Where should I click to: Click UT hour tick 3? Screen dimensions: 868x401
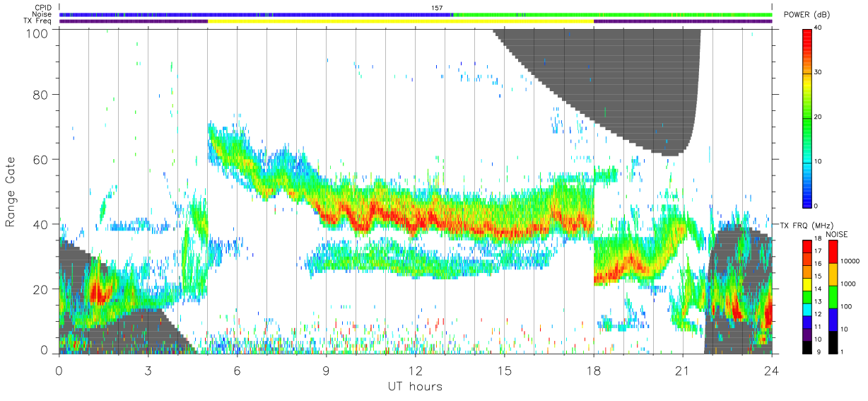tap(148, 371)
